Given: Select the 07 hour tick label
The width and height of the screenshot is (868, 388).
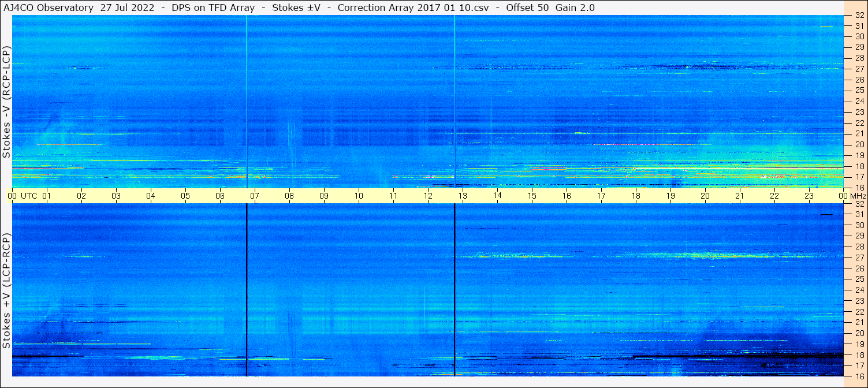Looking at the screenshot, I should click(255, 196).
